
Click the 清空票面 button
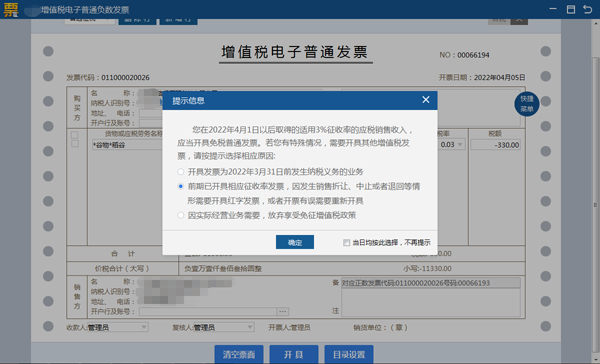click(239, 354)
